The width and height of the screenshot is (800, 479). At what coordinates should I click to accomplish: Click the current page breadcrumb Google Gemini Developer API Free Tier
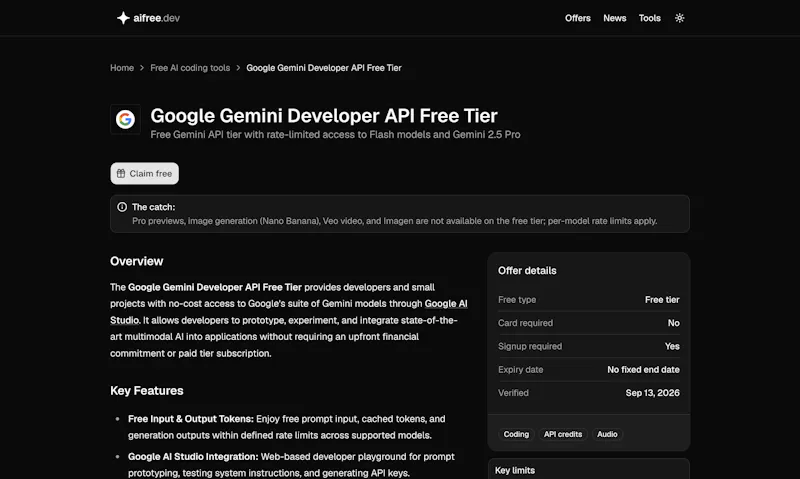pyautogui.click(x=323, y=68)
